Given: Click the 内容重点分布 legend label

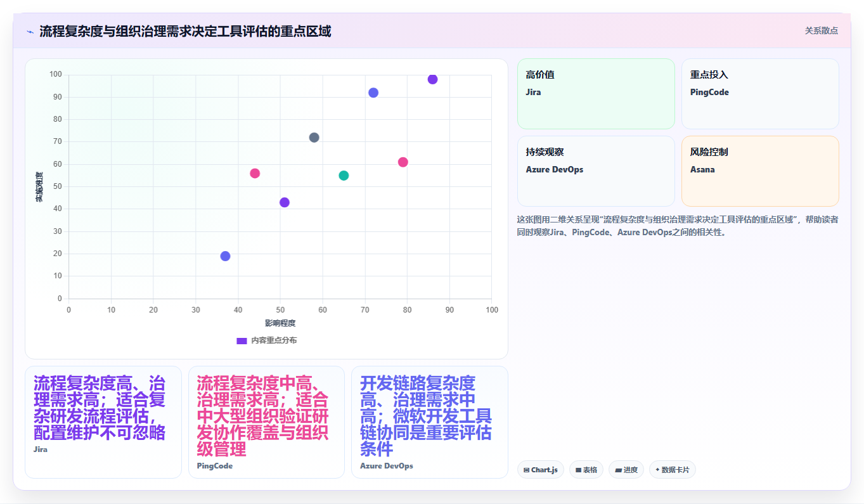Looking at the screenshot, I should (274, 340).
